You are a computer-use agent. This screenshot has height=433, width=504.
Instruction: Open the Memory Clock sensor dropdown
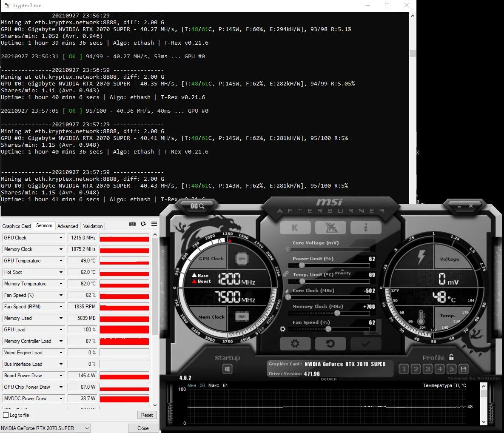tap(61, 249)
